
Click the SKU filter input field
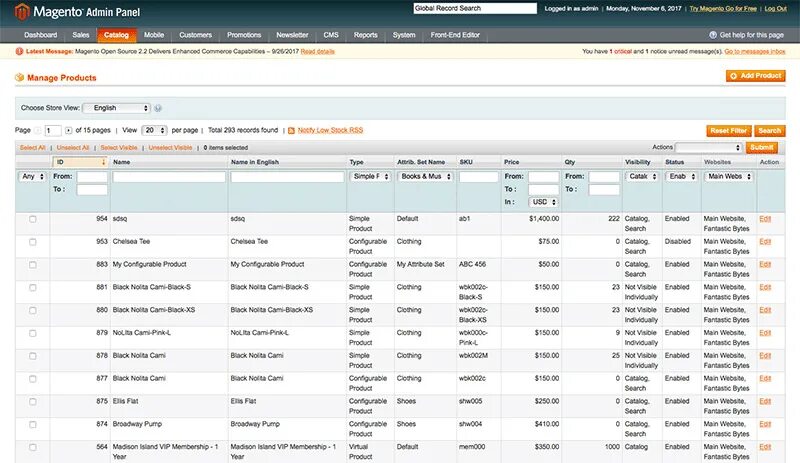coord(479,177)
